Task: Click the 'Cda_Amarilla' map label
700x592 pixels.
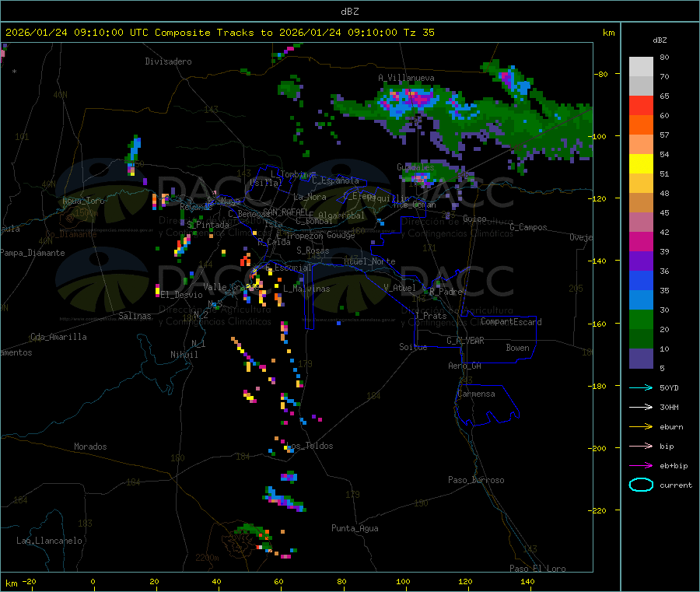Action: (58, 337)
